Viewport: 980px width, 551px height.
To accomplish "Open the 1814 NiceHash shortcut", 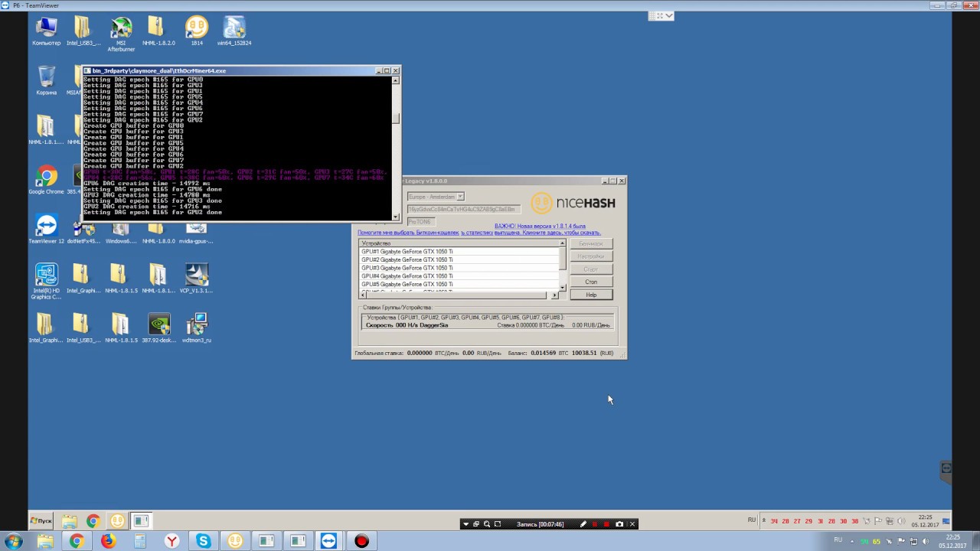I will click(197, 31).
